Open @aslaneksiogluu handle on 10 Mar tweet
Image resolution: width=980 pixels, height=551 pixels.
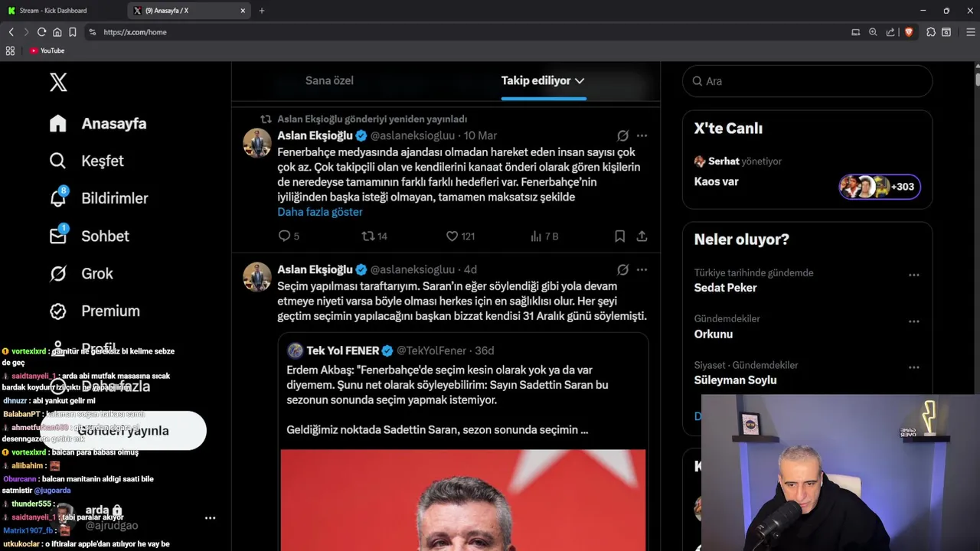coord(414,135)
